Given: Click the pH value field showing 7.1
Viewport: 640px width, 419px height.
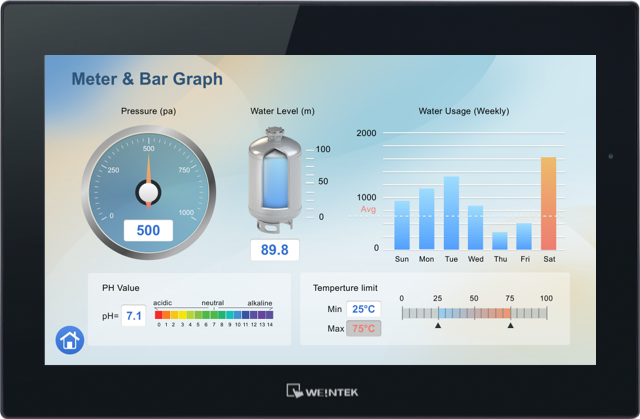Looking at the screenshot, I should tap(133, 316).
